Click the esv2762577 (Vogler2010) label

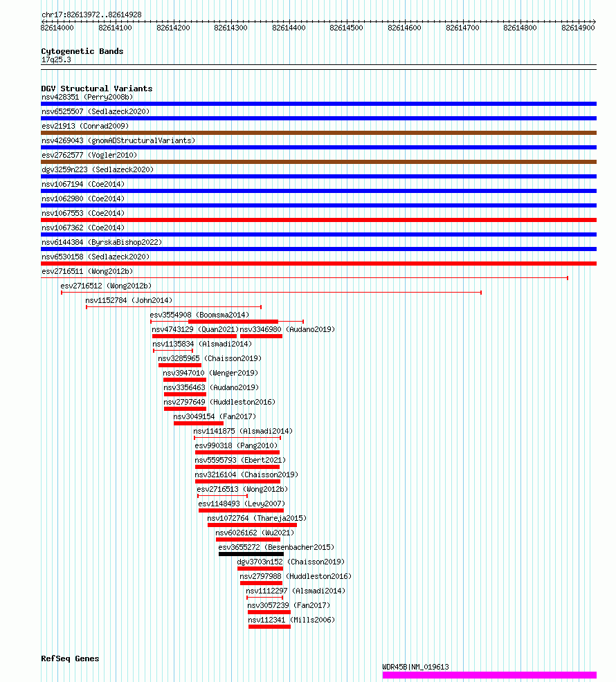pos(89,155)
